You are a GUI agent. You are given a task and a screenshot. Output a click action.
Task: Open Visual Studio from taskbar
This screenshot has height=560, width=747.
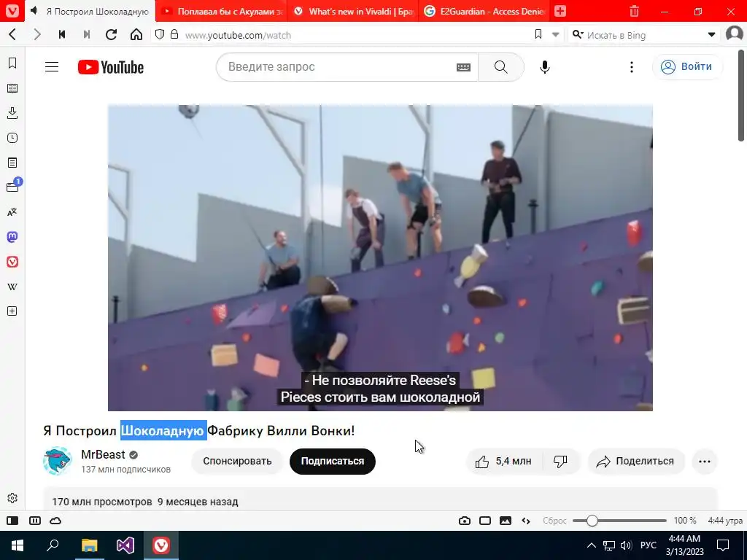click(x=125, y=545)
